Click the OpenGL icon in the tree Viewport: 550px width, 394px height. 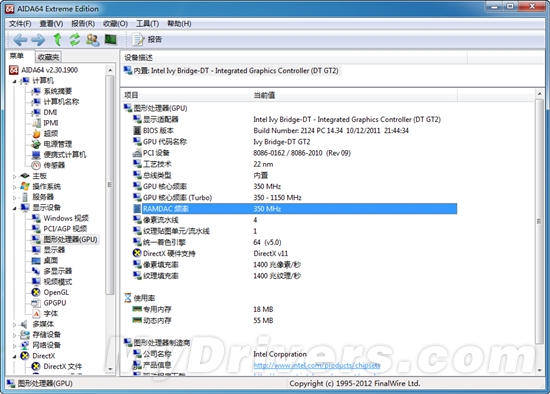pos(36,292)
